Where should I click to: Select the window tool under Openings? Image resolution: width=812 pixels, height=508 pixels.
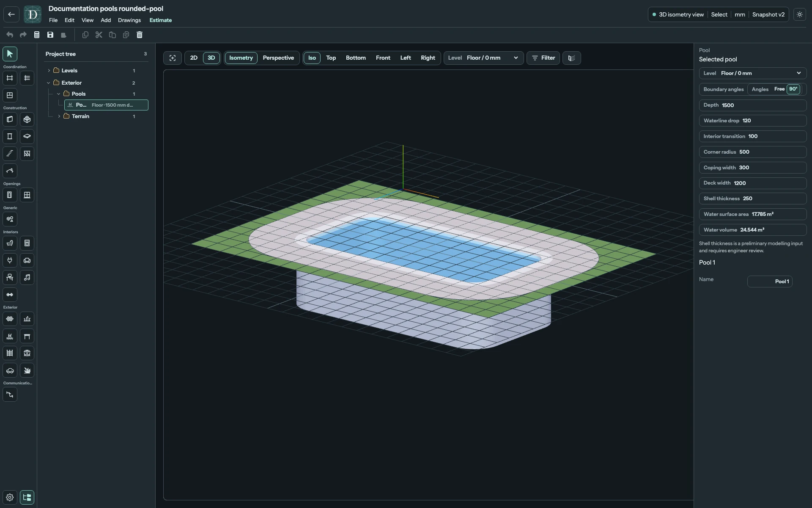pyautogui.click(x=27, y=195)
